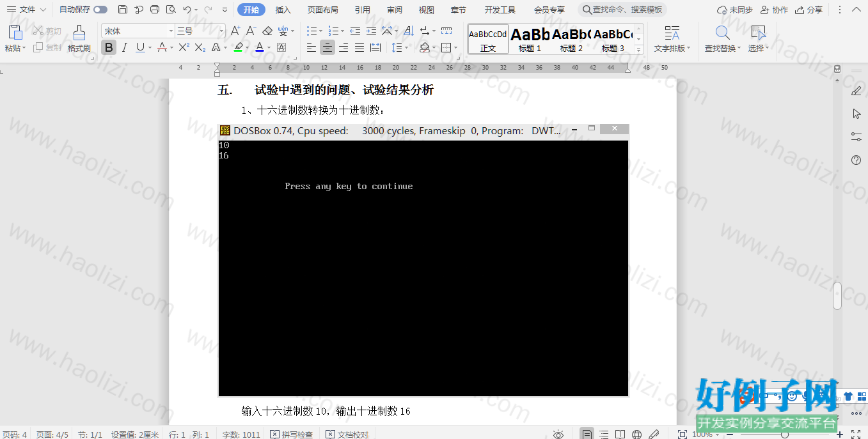Toggle the AutoSave switch
Viewport: 868px width, 439px height.
pyautogui.click(x=100, y=10)
